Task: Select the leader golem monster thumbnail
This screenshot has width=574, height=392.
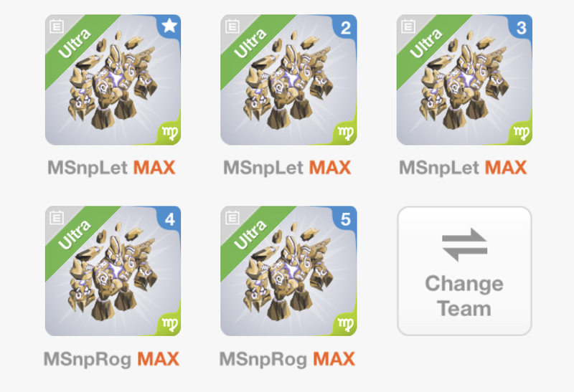Action: pos(113,80)
